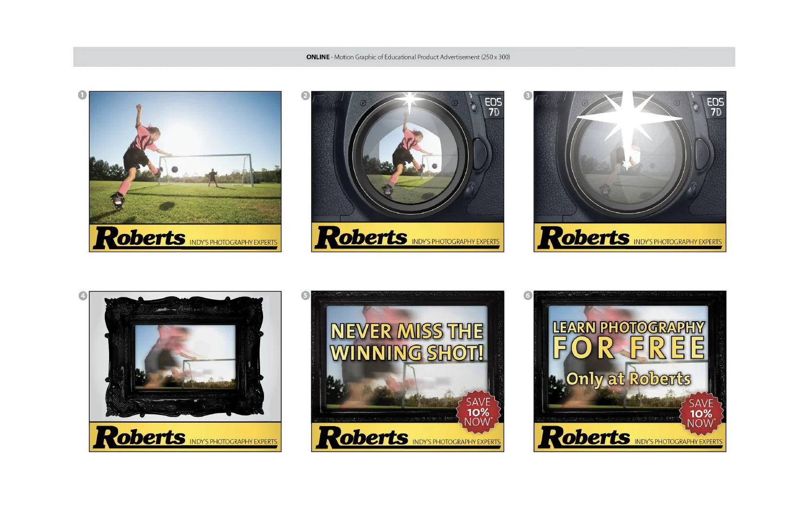Screen dimensions: 812x508
Task: Click "EOS 7D" on the camera with the large flash
Action: point(715,107)
